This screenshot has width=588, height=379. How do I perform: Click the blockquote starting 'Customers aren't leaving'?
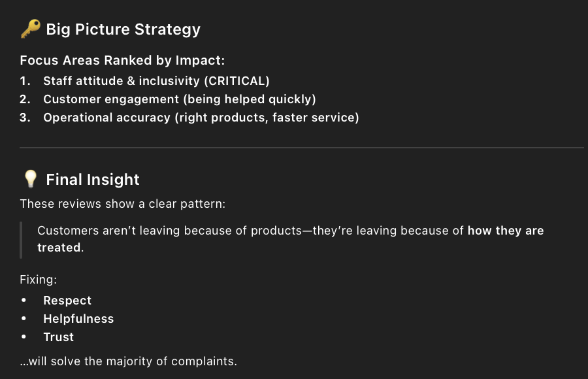pyautogui.click(x=252, y=231)
